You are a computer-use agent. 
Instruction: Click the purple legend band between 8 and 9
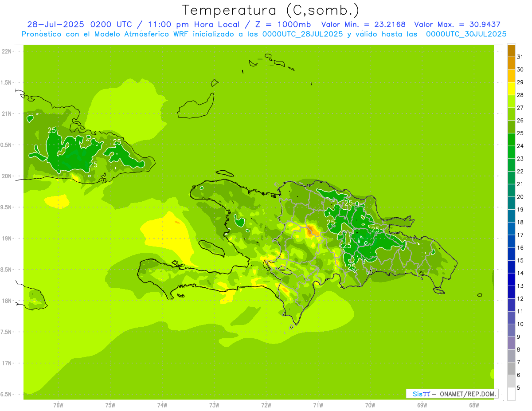511,343
